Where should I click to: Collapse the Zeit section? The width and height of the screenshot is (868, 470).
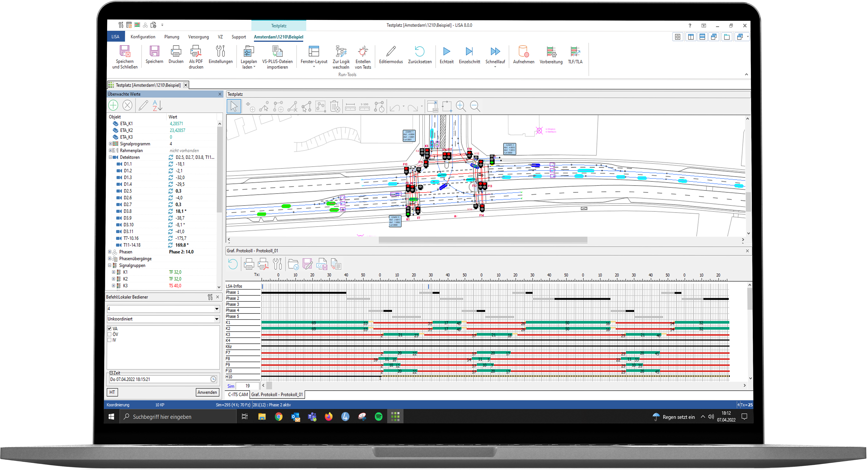pyautogui.click(x=111, y=373)
